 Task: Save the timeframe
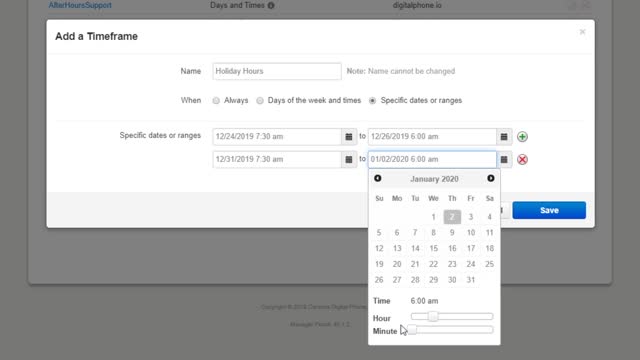point(549,210)
